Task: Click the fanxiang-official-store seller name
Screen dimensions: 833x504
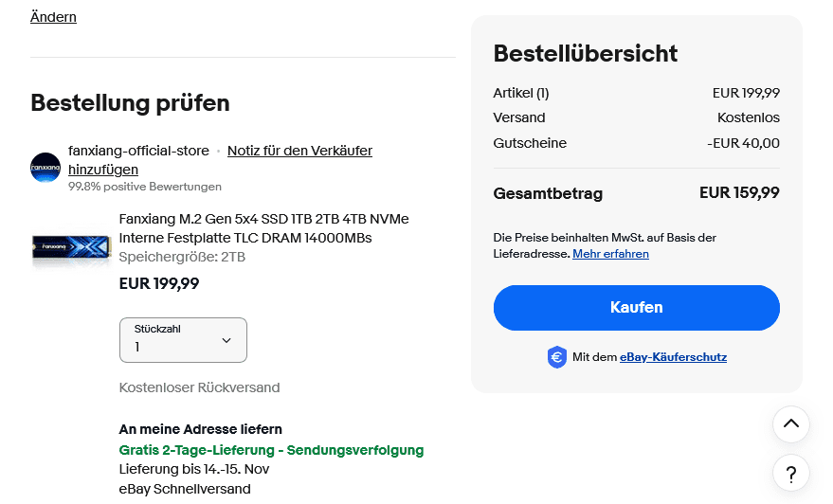Action: tap(138, 151)
